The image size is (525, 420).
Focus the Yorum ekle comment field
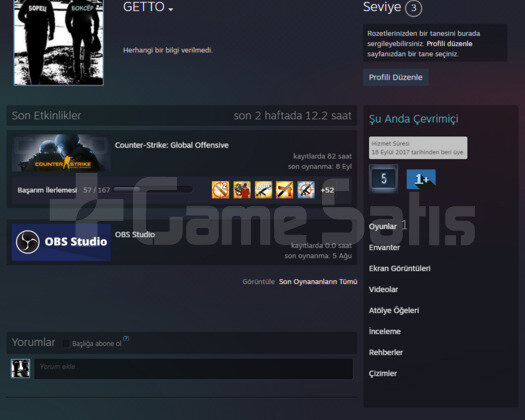[194, 369]
